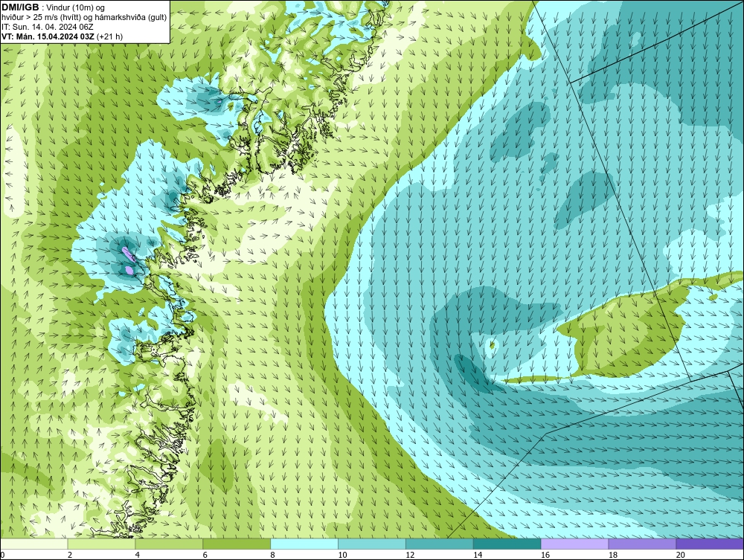The width and height of the screenshot is (744, 560).
Task: Click the legend scale value 12
Action: click(x=410, y=555)
